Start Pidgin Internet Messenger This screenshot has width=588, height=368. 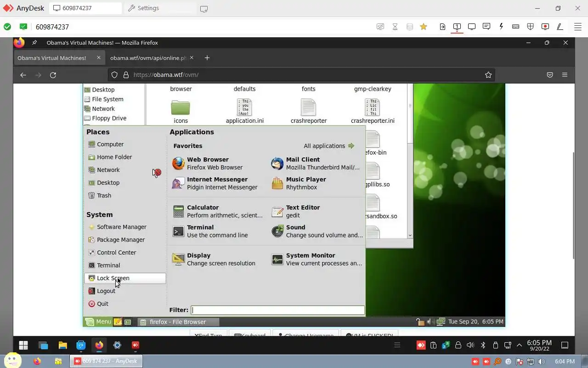pyautogui.click(x=215, y=183)
